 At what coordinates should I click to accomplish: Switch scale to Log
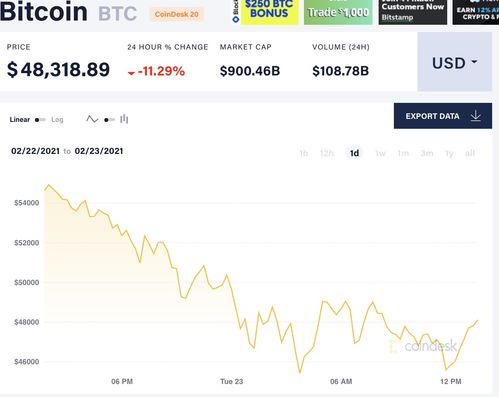click(x=57, y=120)
